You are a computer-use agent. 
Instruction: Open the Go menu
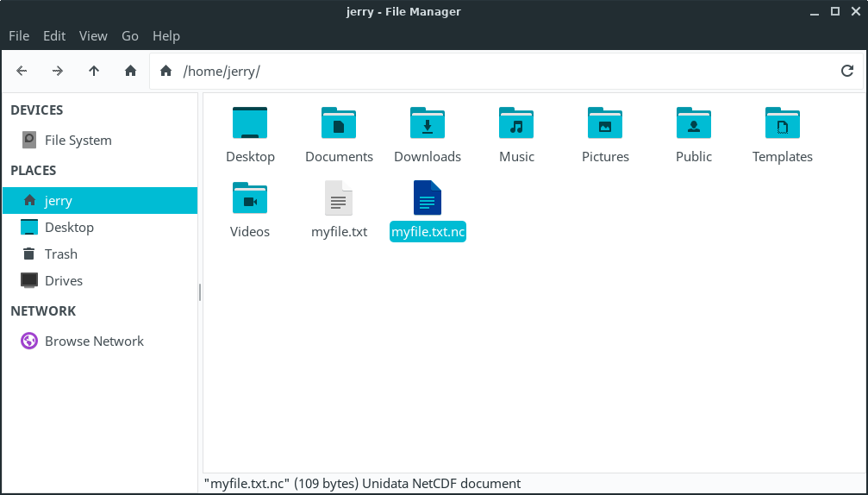tap(130, 35)
